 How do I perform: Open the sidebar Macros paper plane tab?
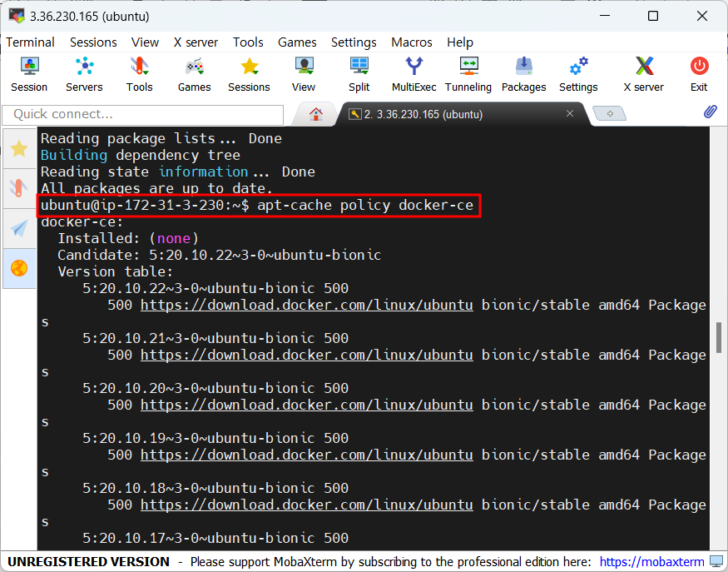tap(19, 228)
